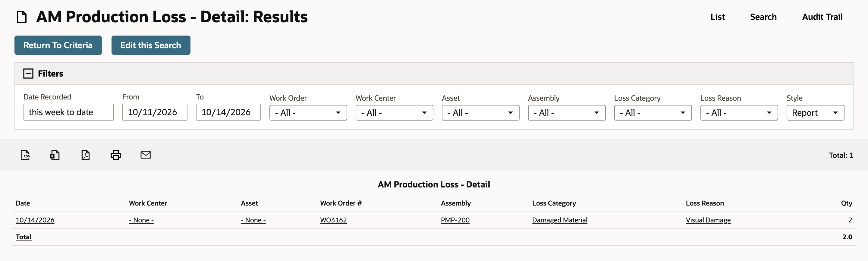Click the Loss Category column header

pos(554,203)
